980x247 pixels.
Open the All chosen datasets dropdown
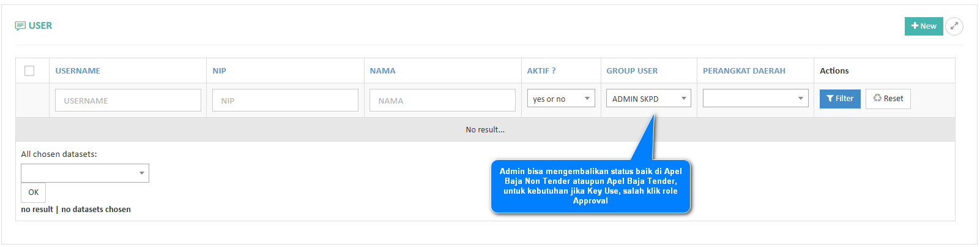click(85, 173)
